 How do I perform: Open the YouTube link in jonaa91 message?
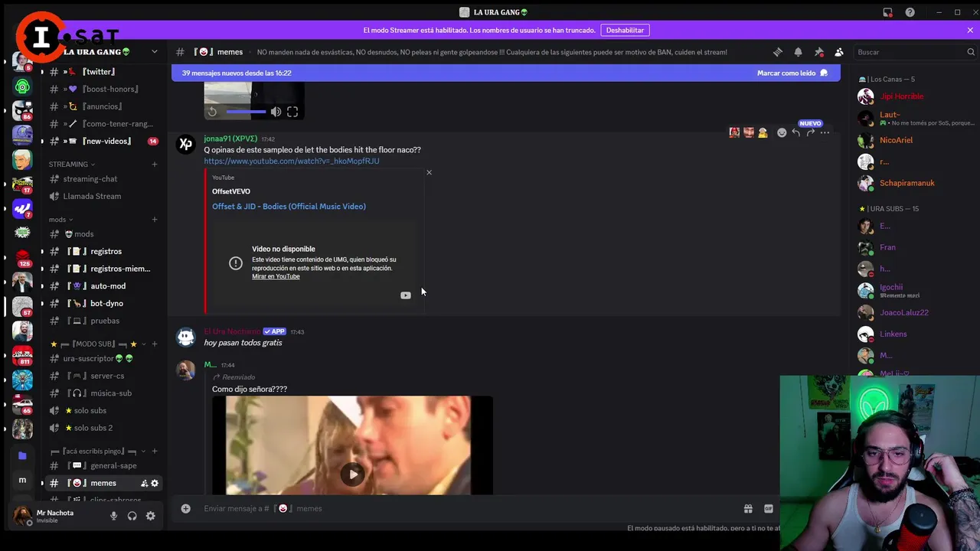click(292, 161)
